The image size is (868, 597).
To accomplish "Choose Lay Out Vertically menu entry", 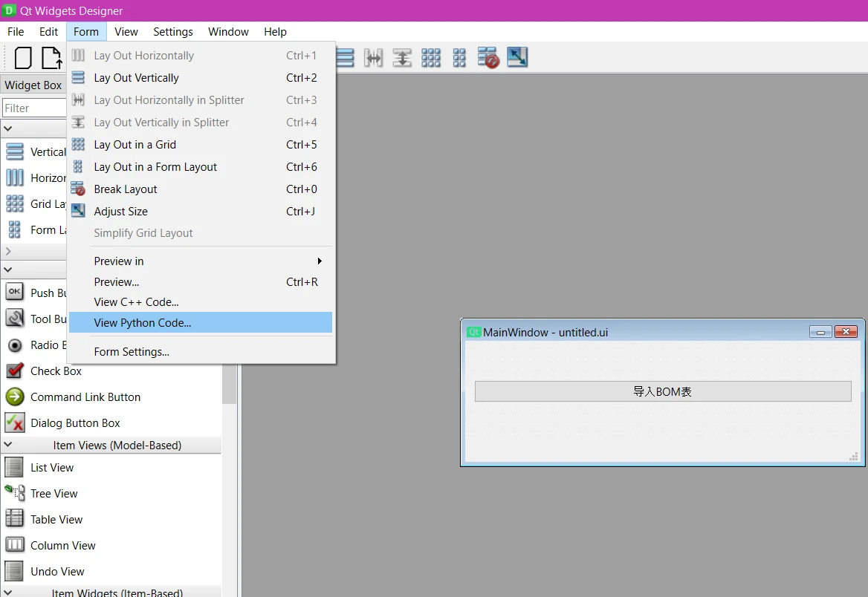I will click(201, 78).
